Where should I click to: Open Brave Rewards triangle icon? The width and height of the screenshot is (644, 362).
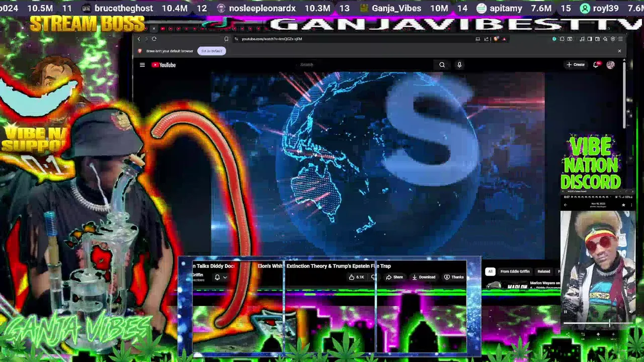(504, 39)
